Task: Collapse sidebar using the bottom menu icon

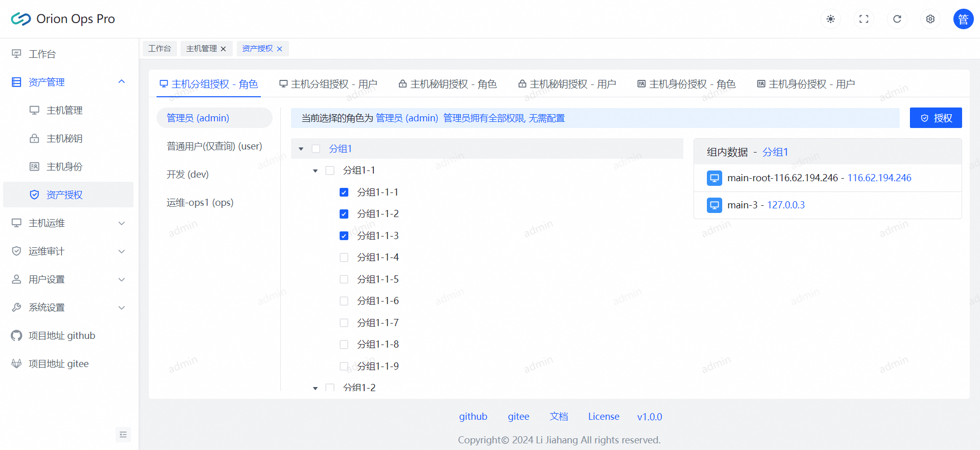Action: click(123, 434)
